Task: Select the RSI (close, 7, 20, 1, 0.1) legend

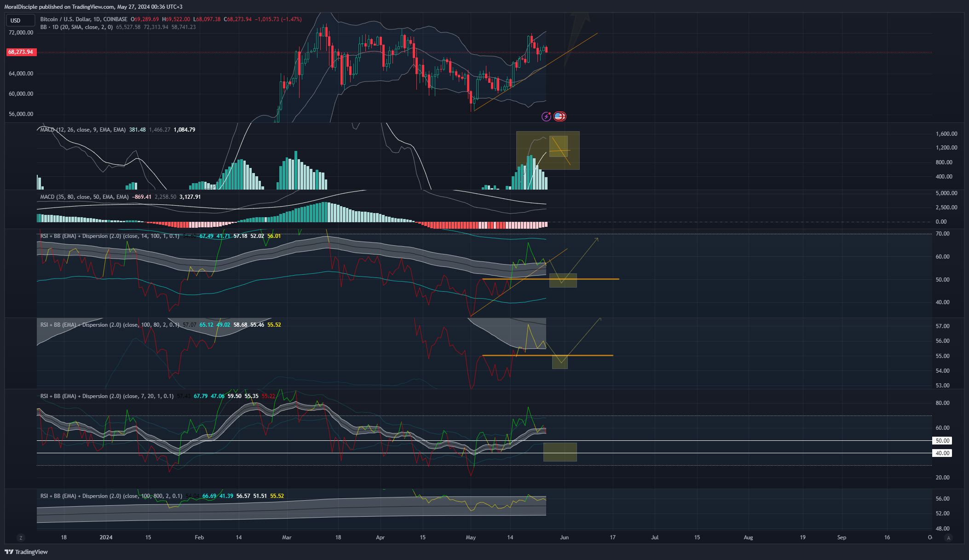Action: 107,396
